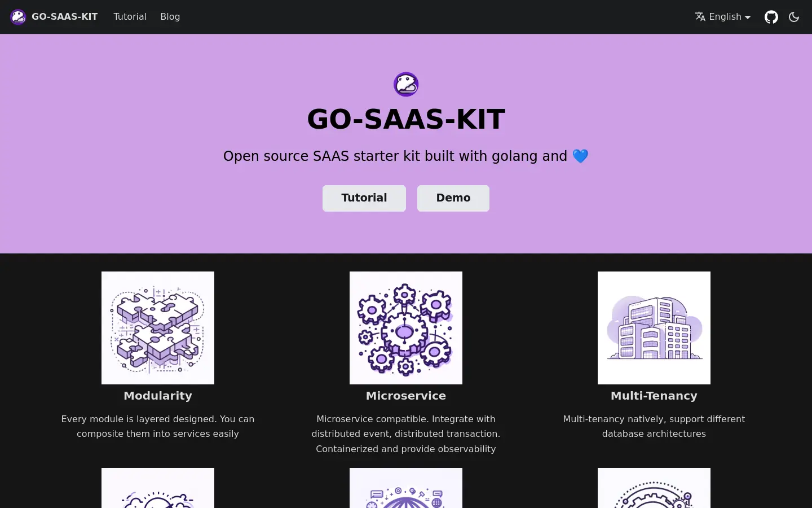Click the center hero logo icon
The width and height of the screenshot is (812, 508).
tap(406, 85)
